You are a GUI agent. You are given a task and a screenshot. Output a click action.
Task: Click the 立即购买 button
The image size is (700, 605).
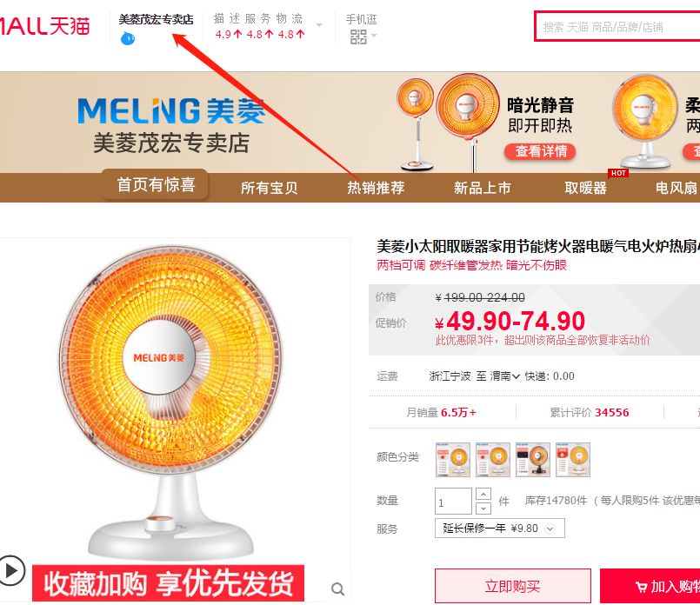click(512, 586)
